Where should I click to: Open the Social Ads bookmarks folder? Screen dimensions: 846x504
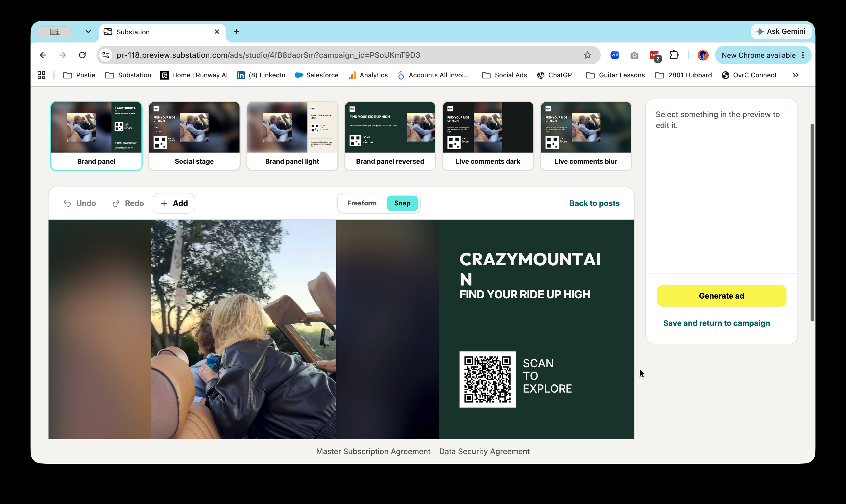point(504,75)
